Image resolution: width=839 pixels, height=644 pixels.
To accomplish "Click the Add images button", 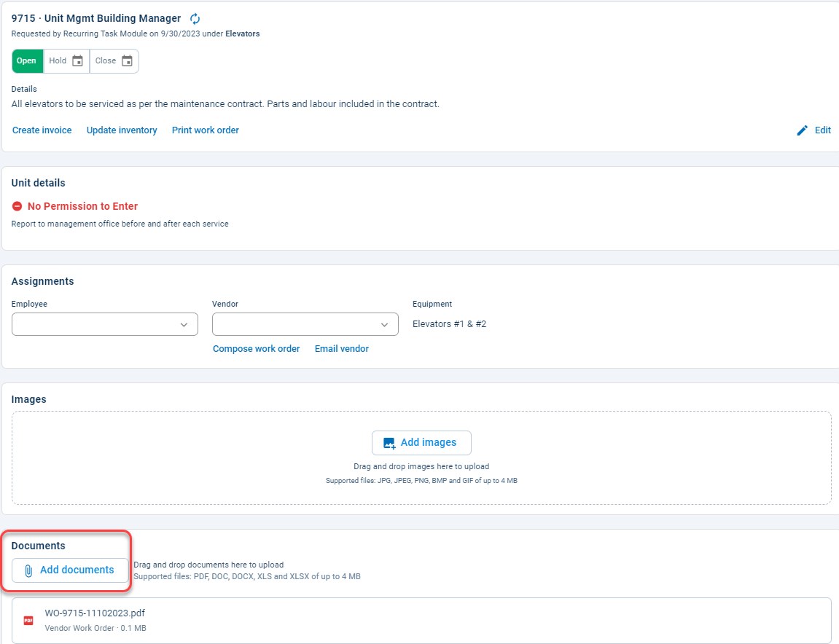I will click(x=421, y=443).
